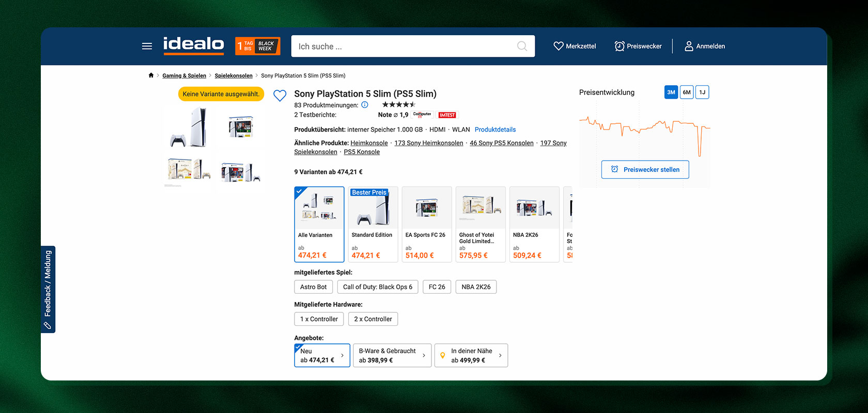Open the Black Week promotion badge
Viewport: 868px width, 413px height.
(x=258, y=46)
